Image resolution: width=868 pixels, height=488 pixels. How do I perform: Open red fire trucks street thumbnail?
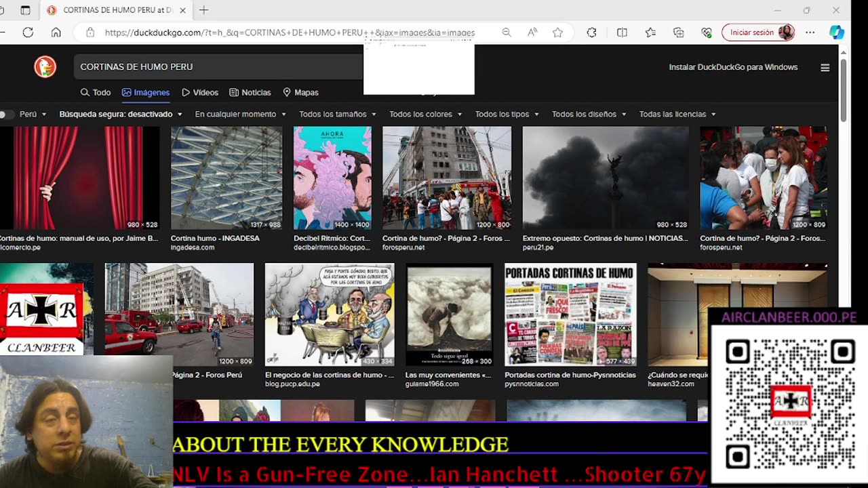179,314
